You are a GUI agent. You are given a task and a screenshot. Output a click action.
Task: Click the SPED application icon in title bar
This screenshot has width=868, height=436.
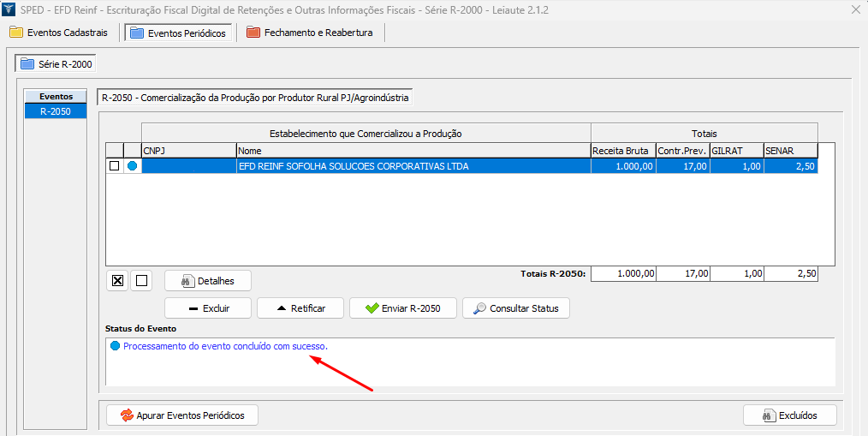pyautogui.click(x=9, y=9)
